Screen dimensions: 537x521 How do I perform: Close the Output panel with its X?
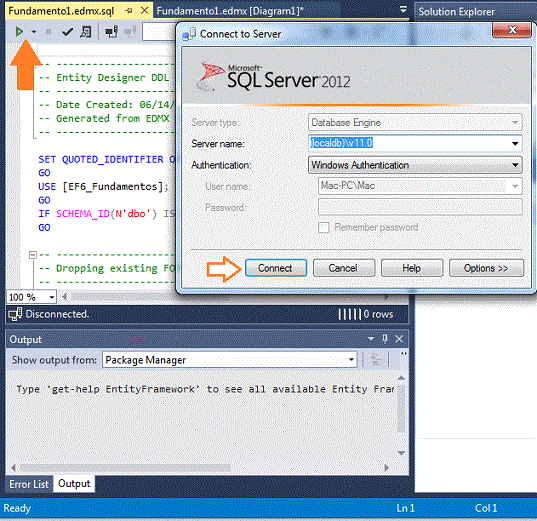click(x=399, y=339)
